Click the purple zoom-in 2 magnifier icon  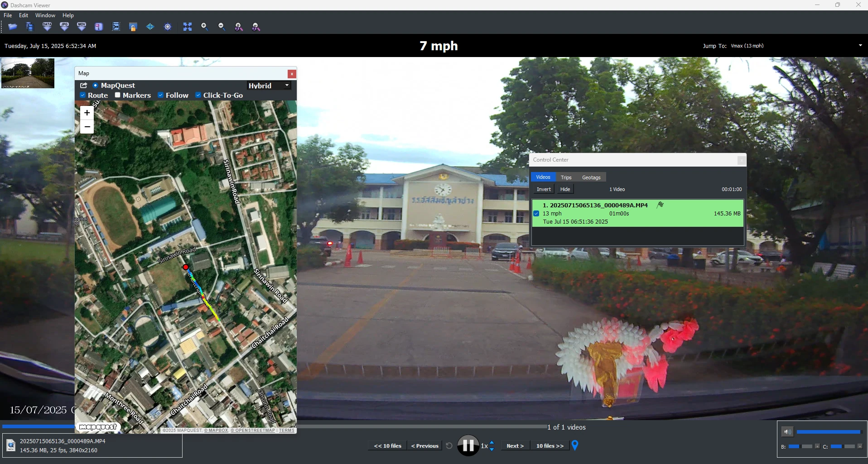(239, 27)
